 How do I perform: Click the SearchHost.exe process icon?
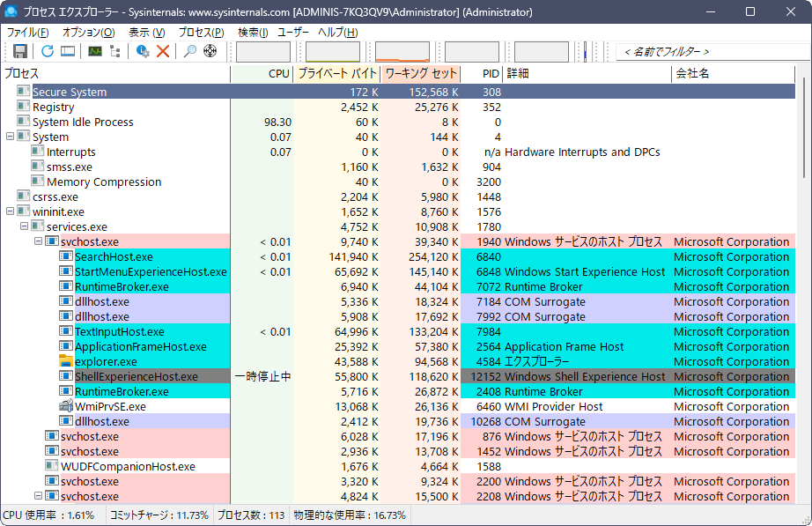click(66, 256)
